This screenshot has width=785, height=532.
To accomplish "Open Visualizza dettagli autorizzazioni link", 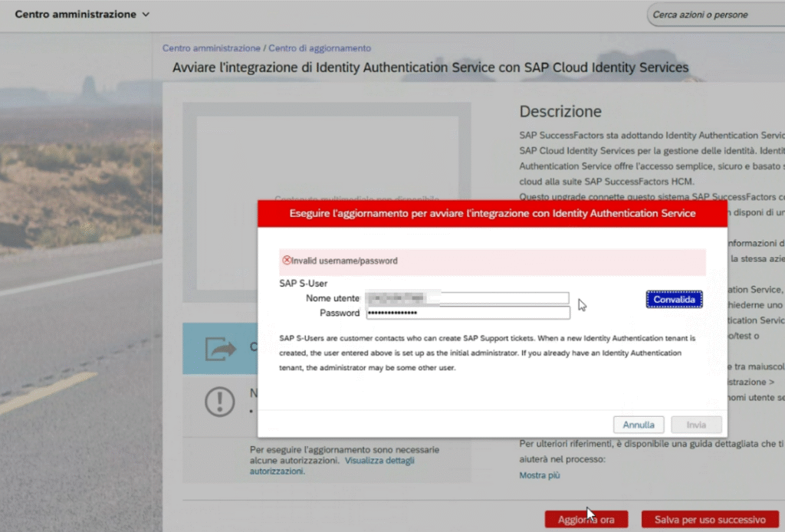I will [x=332, y=465].
